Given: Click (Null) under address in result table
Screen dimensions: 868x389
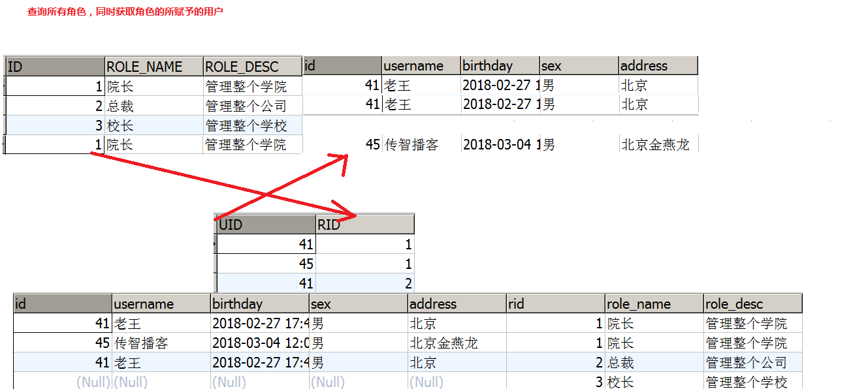Looking at the screenshot, I should click(x=457, y=381).
